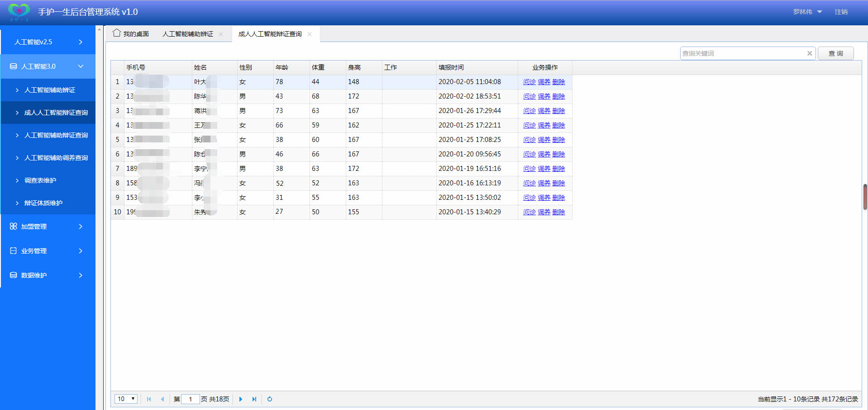Click the 加盟管理 grid icon
Viewport: 868px width, 410px height.
[x=14, y=226]
